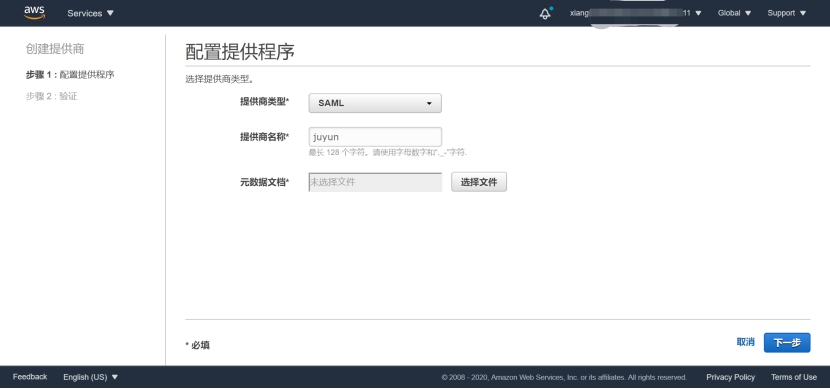This screenshot has width=830, height=389.
Task: Click the 提供商名称 label
Action: pos(265,137)
